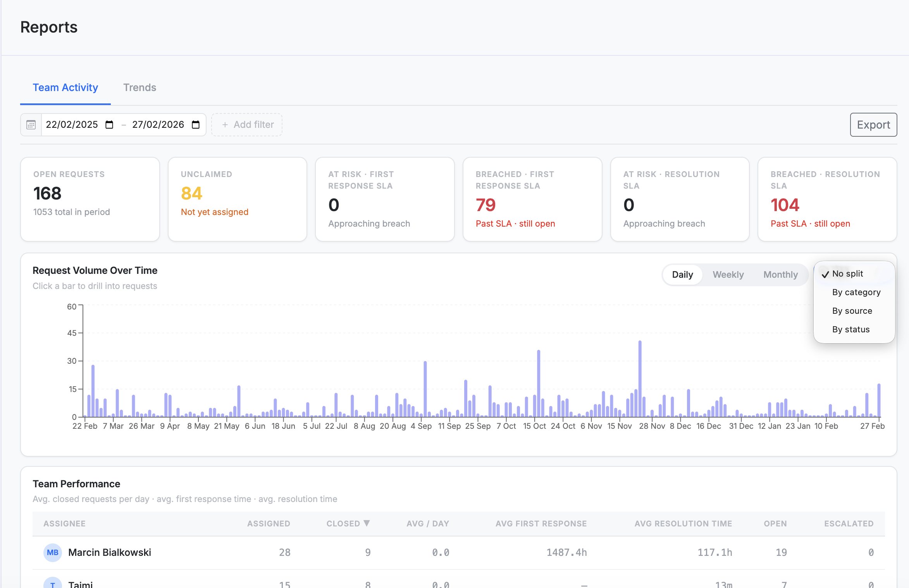The width and height of the screenshot is (909, 588).
Task: Choose By source split option
Action: tap(854, 311)
